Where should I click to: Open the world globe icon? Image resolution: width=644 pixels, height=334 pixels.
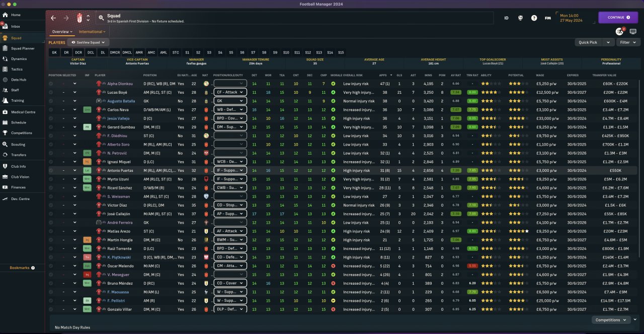point(520,18)
